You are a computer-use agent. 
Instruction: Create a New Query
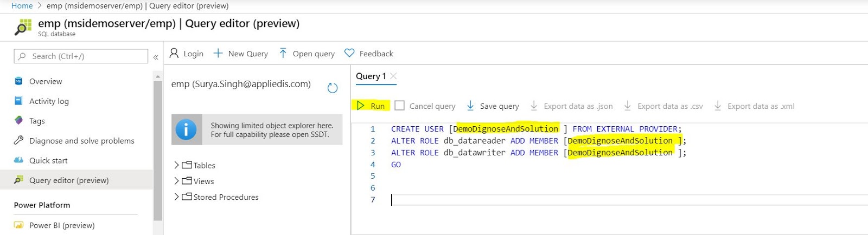tap(240, 54)
